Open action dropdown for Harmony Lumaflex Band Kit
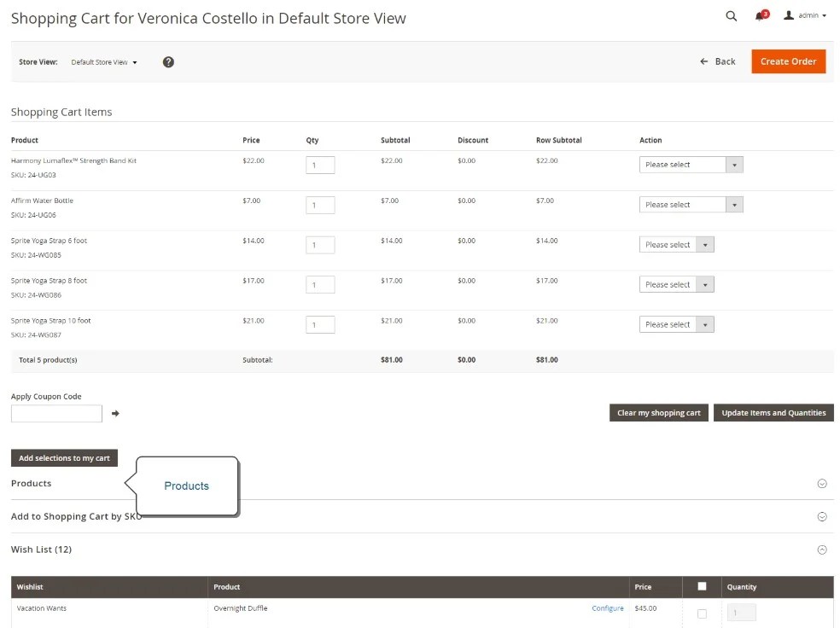Screen dimensions: 840x628 click(691, 165)
